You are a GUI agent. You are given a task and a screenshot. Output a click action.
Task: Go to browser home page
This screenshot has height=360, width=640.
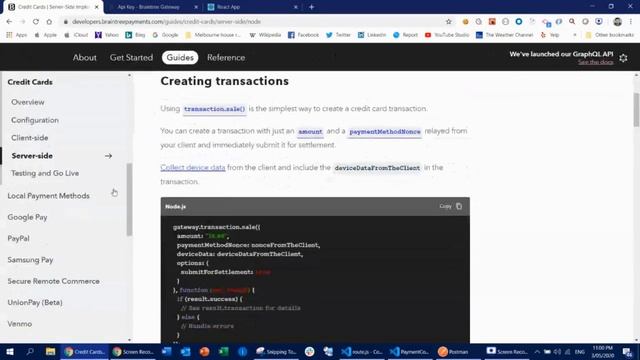49,22
